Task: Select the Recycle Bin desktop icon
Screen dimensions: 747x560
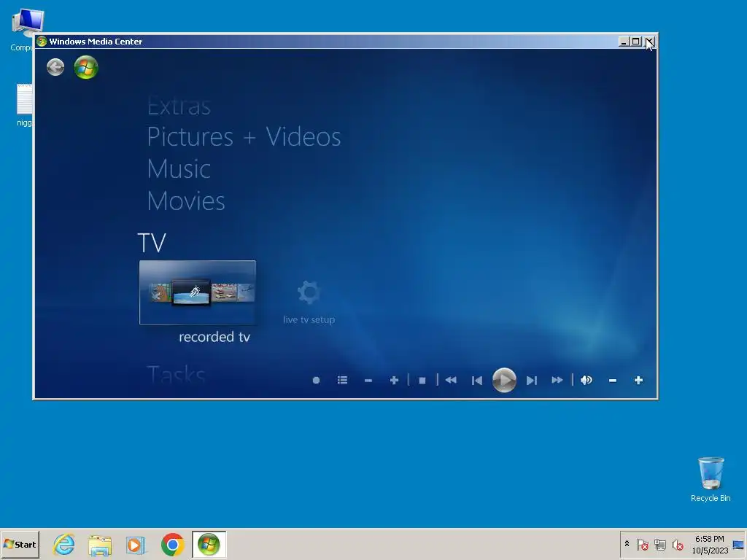Action: pos(711,479)
